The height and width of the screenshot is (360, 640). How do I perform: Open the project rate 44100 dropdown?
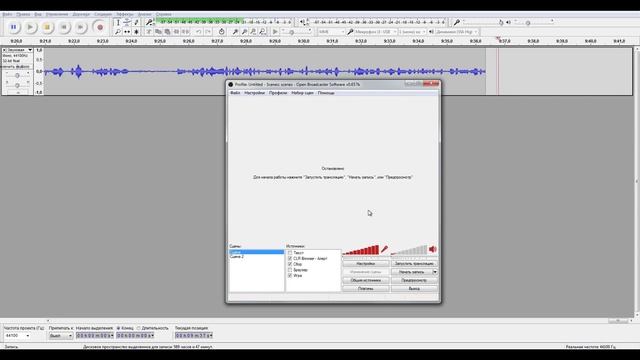[17, 336]
